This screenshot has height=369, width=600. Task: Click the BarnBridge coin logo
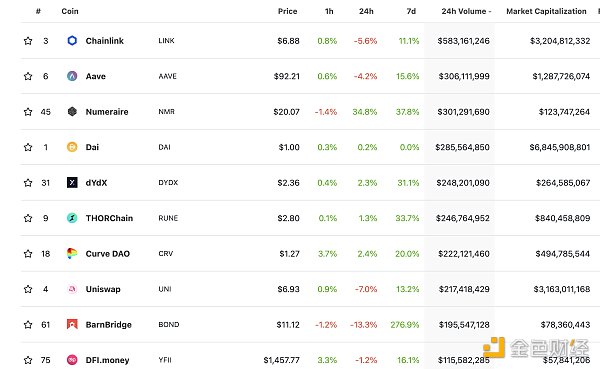tap(72, 325)
